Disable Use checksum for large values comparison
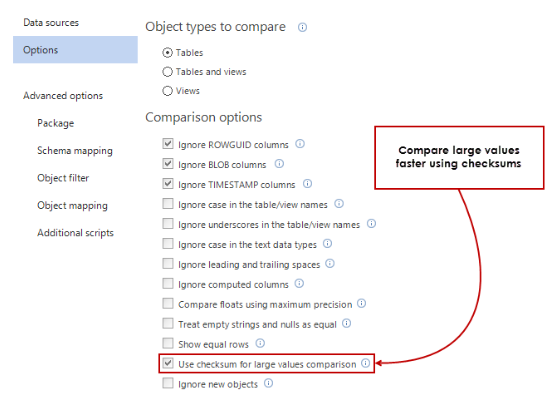Image resolution: width=557 pixels, height=404 pixels. pos(168,363)
